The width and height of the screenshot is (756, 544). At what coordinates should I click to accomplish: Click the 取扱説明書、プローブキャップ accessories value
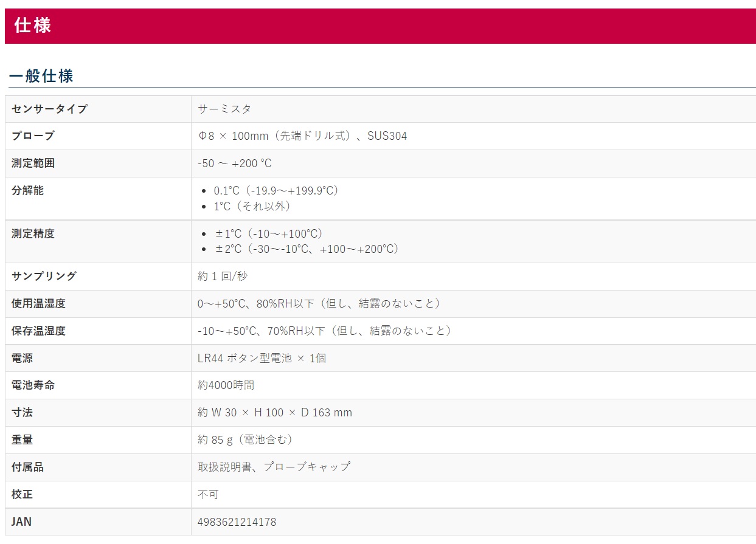(274, 467)
